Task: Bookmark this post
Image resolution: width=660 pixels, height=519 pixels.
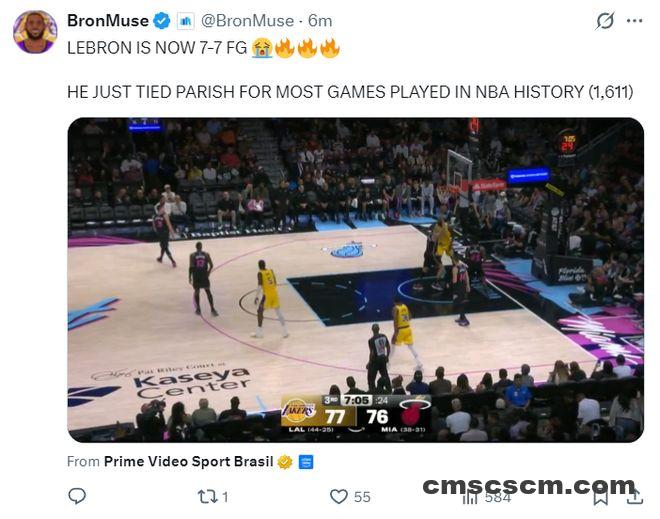Action: [601, 497]
